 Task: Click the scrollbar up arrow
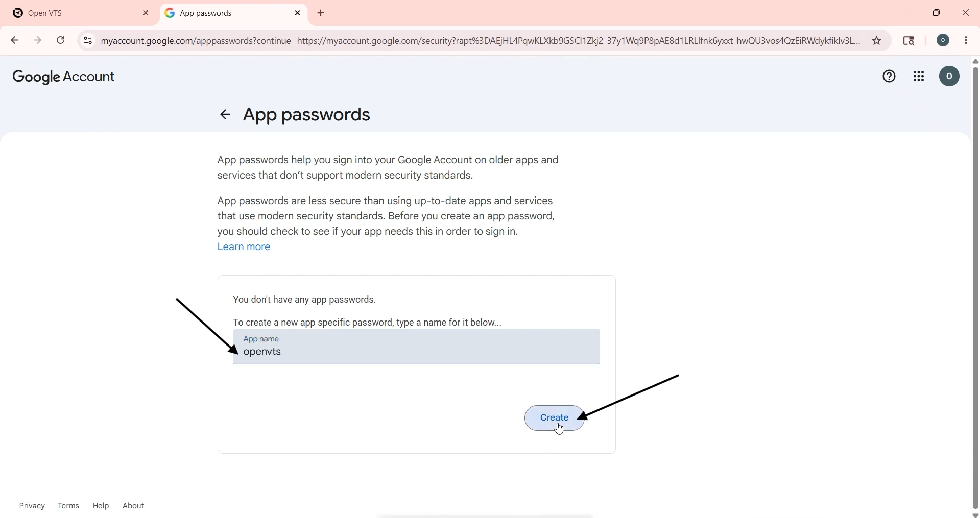click(975, 62)
